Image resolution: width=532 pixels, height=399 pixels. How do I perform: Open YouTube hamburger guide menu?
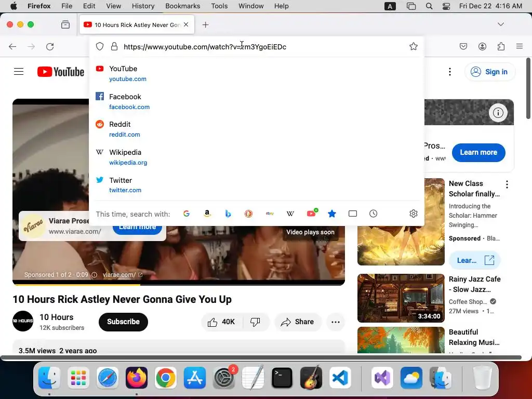coord(19,72)
